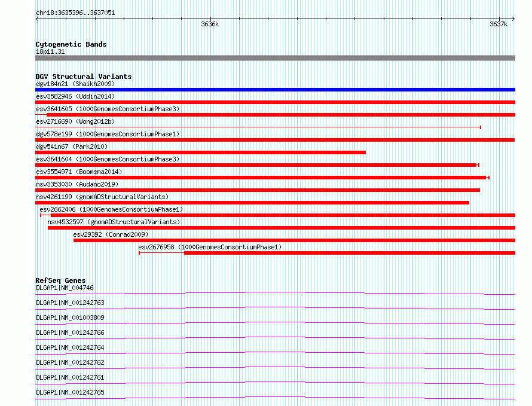Select the blue dgv184n21 variant bar
The image size is (532, 406).
pos(275,90)
